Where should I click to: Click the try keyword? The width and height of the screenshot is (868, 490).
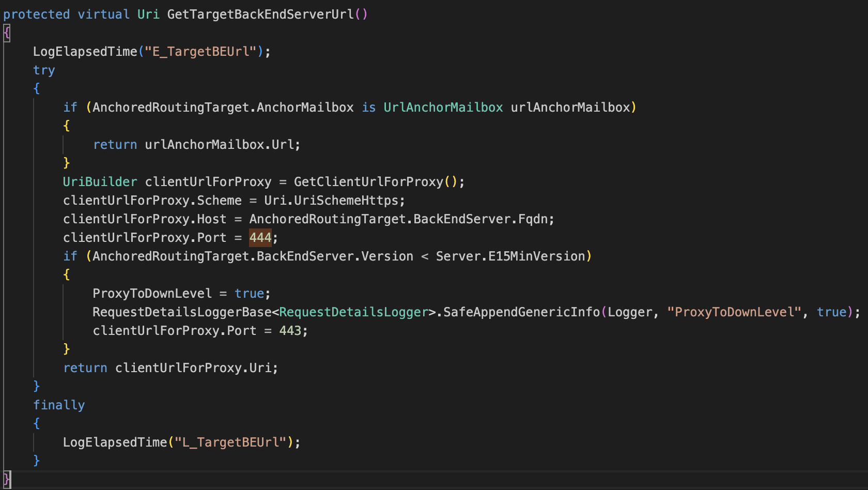coord(44,70)
